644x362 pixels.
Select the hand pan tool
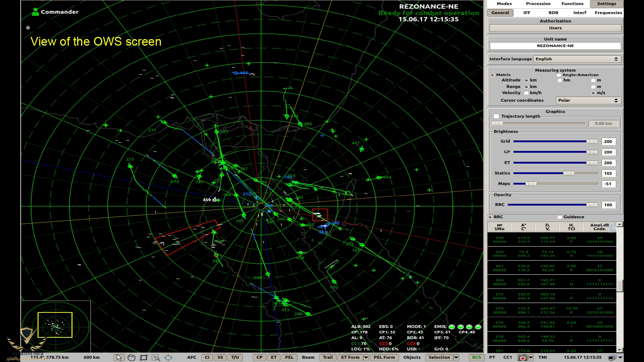[x=131, y=357]
